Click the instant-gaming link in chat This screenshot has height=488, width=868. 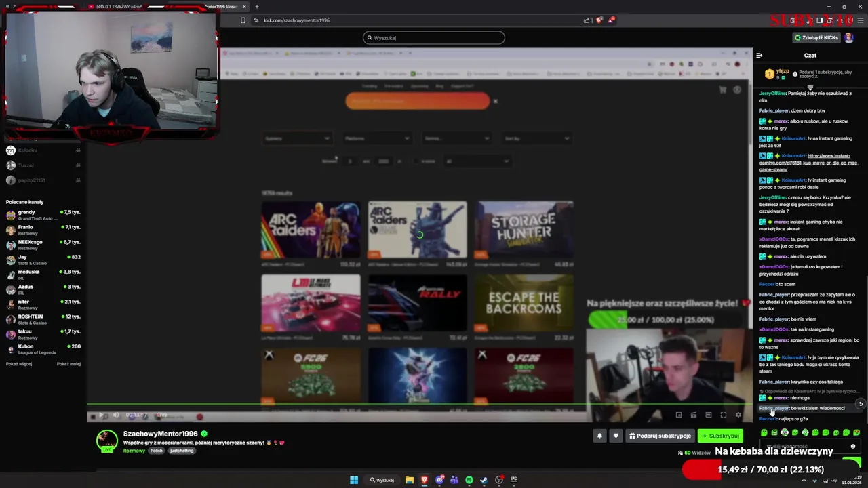click(809, 163)
